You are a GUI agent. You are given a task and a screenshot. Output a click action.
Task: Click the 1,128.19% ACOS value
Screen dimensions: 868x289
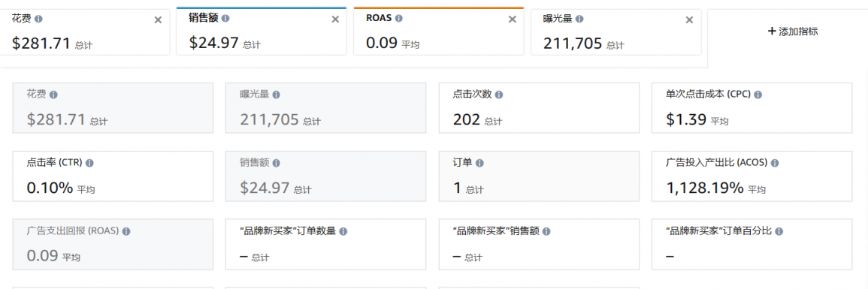coord(705,188)
